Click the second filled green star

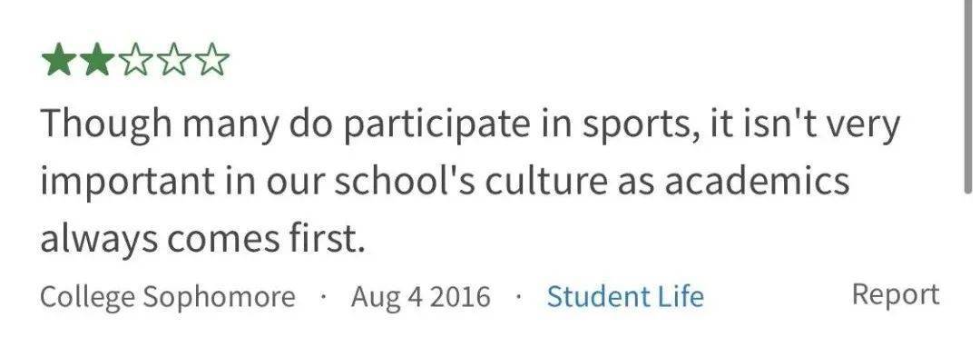click(x=97, y=60)
